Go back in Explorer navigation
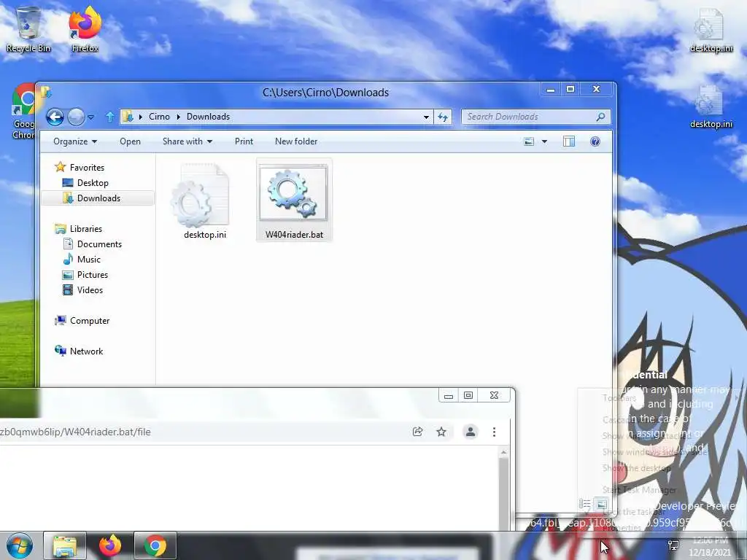This screenshot has height=560, width=747. click(x=55, y=117)
